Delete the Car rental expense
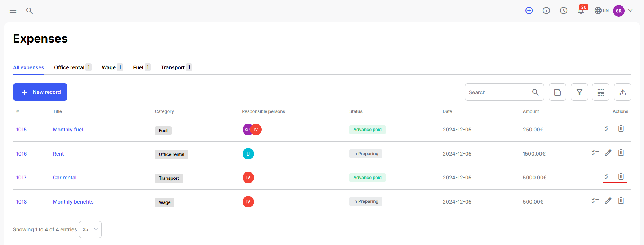The height and width of the screenshot is (245, 644). [x=621, y=176]
